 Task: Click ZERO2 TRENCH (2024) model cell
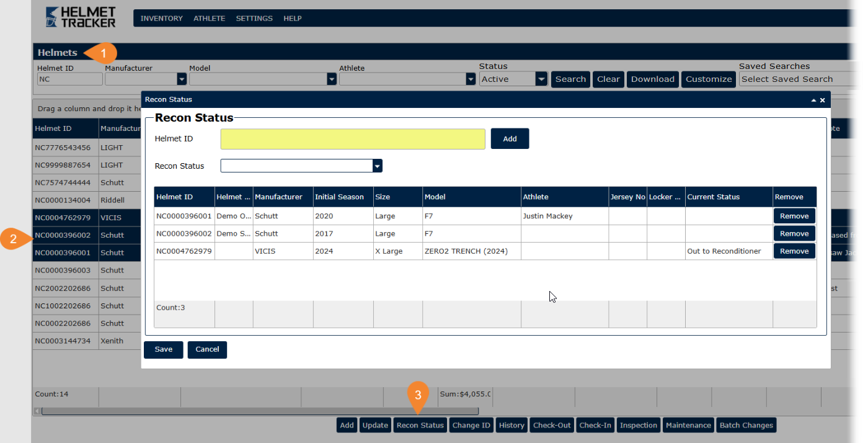(472, 251)
